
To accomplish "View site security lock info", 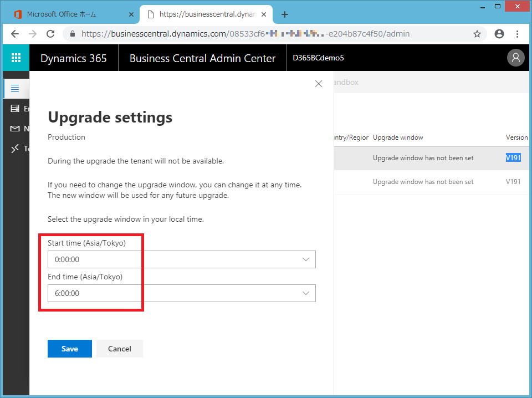I will click(72, 34).
